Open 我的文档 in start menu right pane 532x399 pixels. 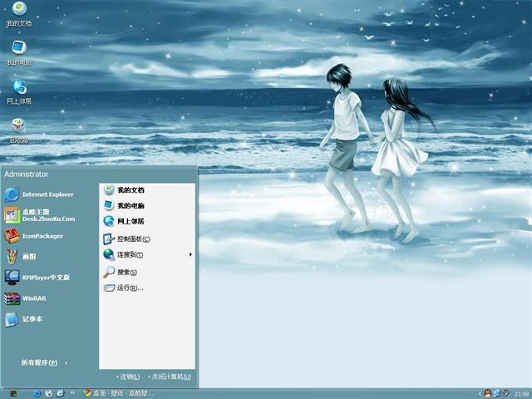pyautogui.click(x=124, y=190)
